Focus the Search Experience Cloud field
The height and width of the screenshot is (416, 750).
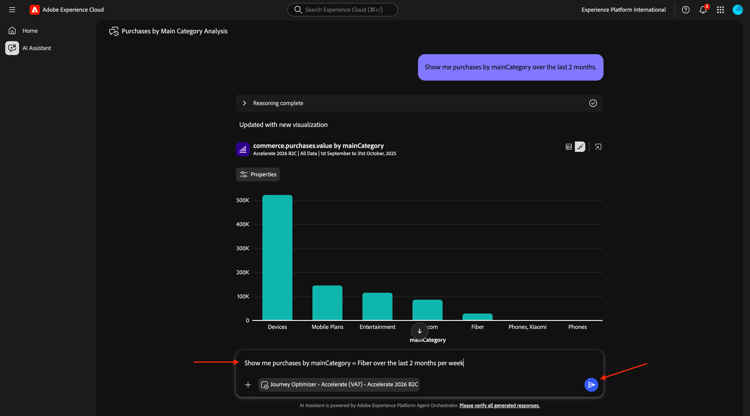[x=342, y=10]
